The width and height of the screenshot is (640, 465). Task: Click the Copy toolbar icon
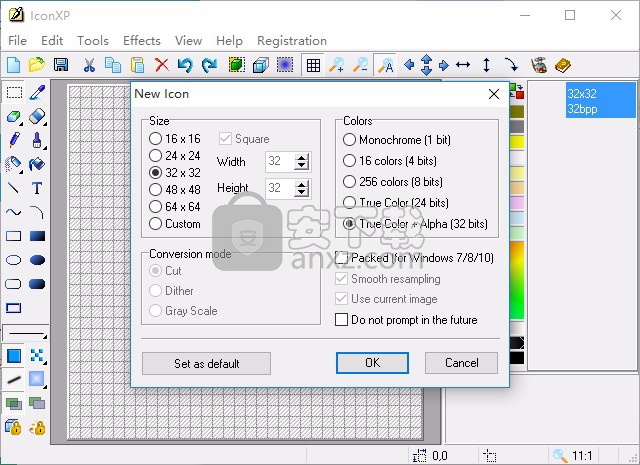tap(113, 65)
